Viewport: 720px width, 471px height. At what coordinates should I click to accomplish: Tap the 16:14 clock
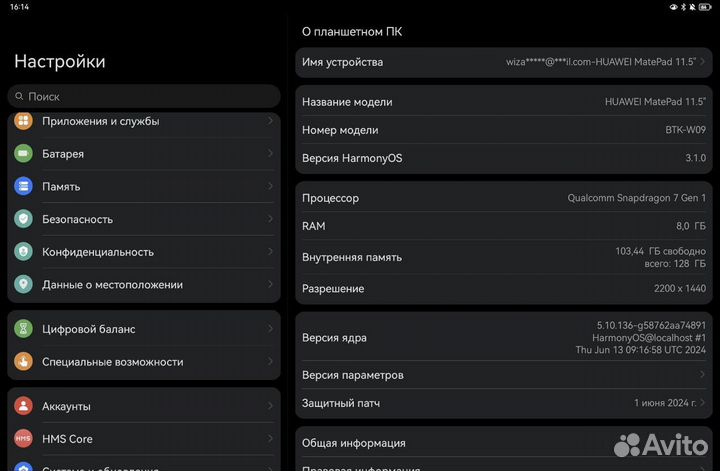[x=19, y=7]
